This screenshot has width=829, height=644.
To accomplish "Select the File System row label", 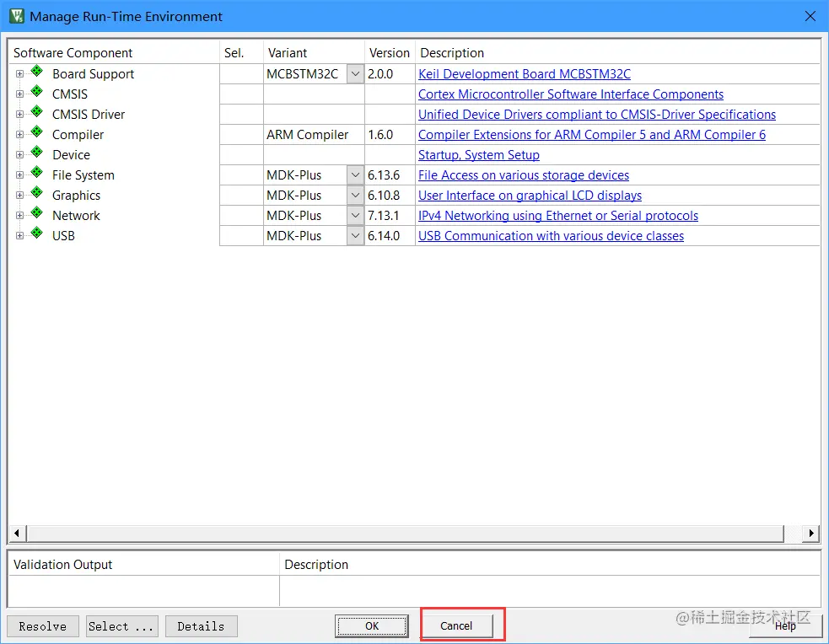I will click(83, 174).
